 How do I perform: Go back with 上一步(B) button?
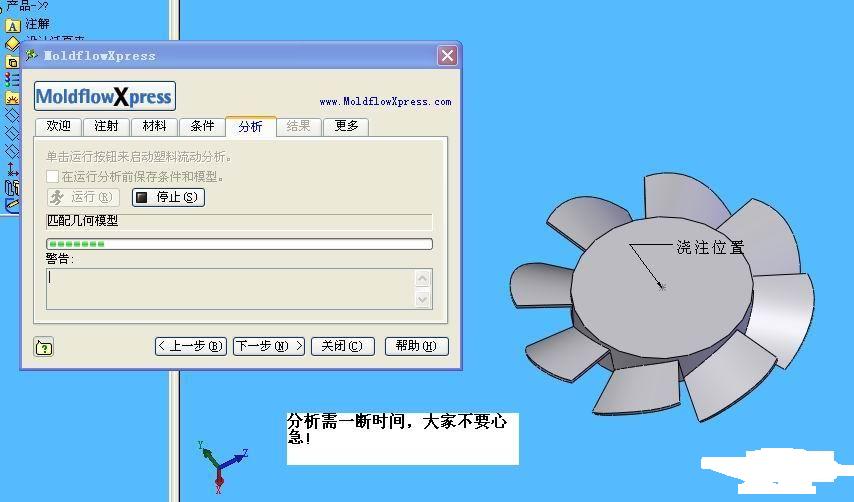191,346
